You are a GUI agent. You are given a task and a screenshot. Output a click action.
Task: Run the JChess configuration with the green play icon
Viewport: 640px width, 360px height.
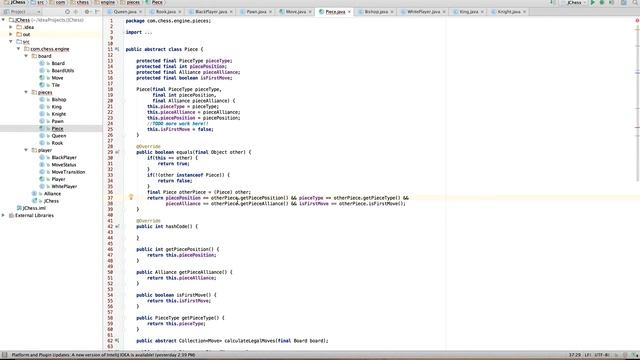(x=593, y=2)
